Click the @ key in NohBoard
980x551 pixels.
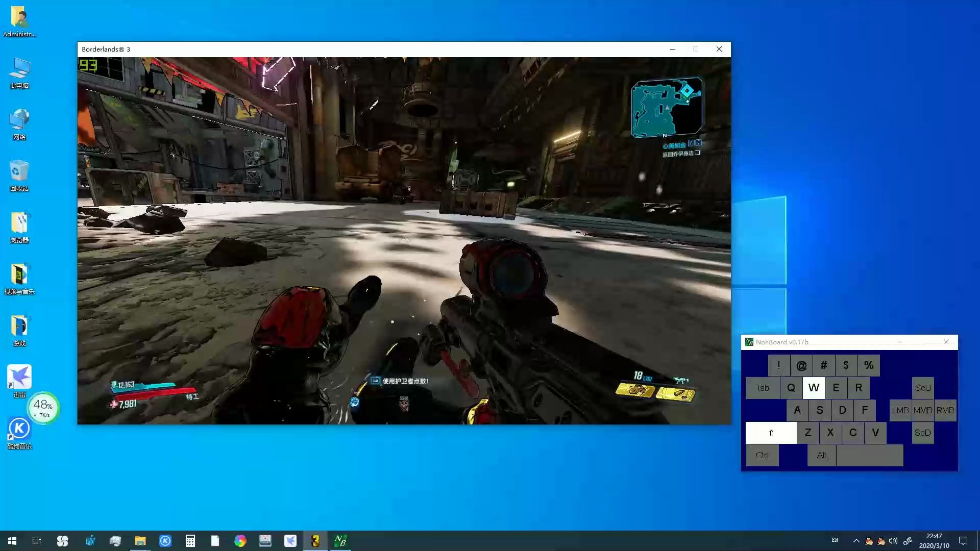(x=801, y=365)
